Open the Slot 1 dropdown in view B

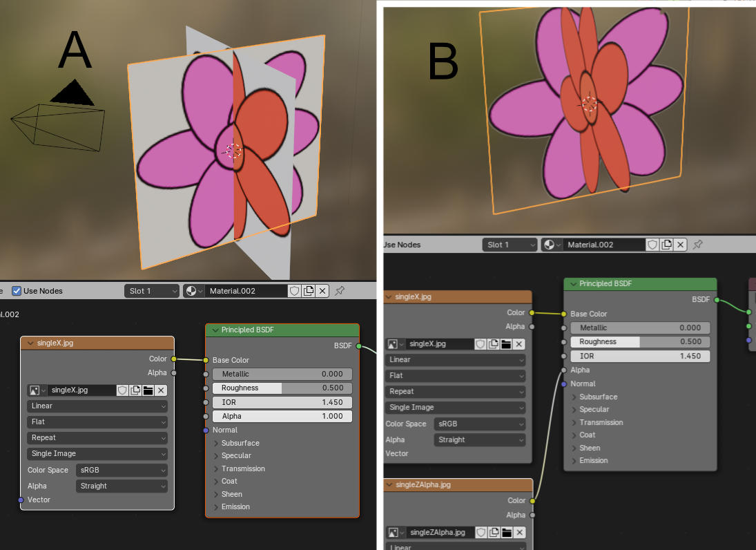coord(510,245)
